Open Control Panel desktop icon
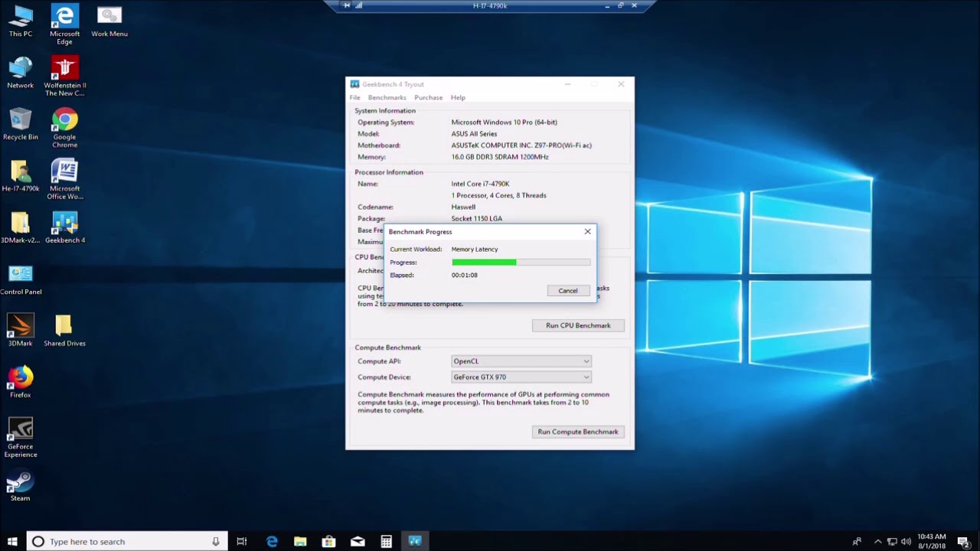This screenshot has width=980, height=551. 21,279
